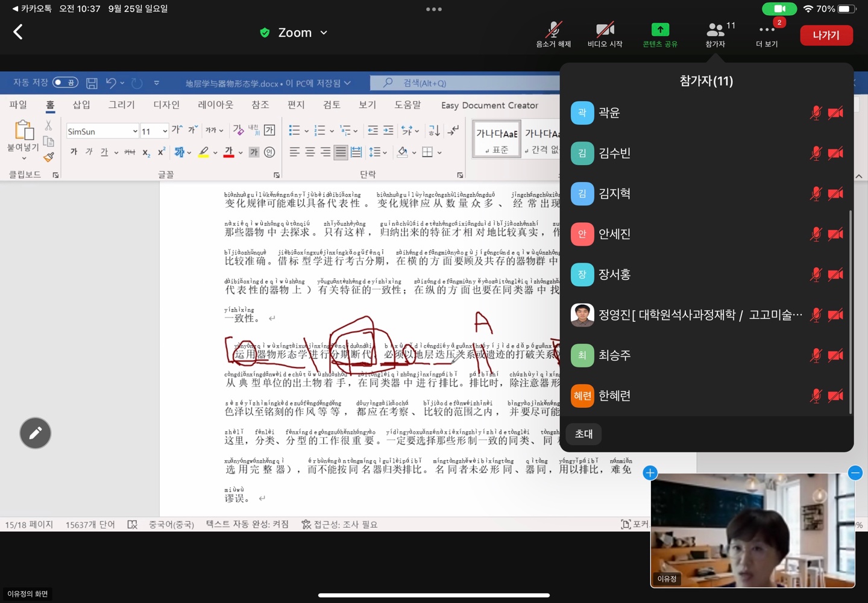The image size is (868, 603).
Task: Tap the Zoom annotation pencil button
Action: click(x=35, y=433)
